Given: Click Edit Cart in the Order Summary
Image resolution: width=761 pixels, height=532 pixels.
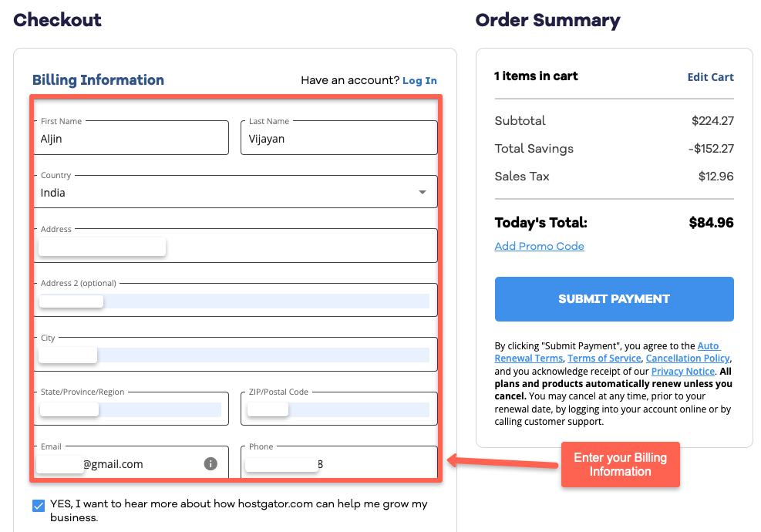Looking at the screenshot, I should [710, 77].
